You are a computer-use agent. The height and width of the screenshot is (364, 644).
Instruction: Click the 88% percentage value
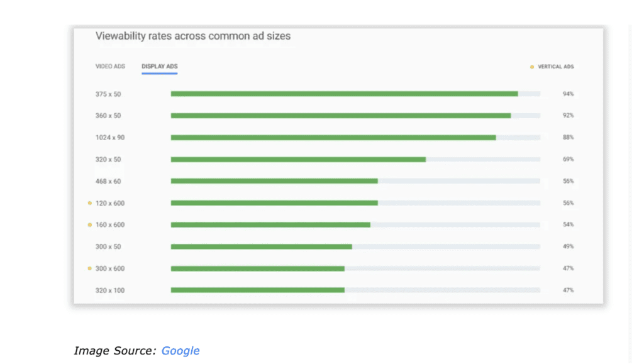coord(568,138)
